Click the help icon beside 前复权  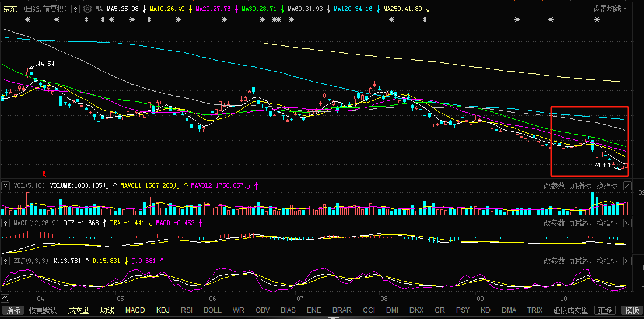click(75, 9)
